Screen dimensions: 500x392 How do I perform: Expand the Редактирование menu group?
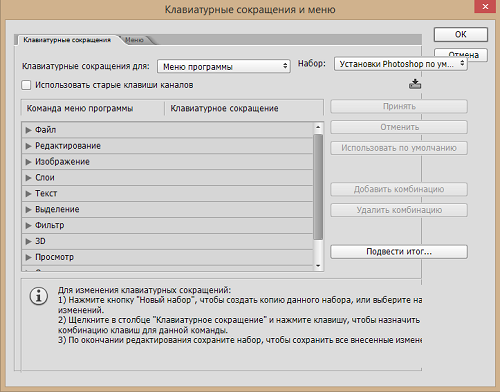(28, 146)
